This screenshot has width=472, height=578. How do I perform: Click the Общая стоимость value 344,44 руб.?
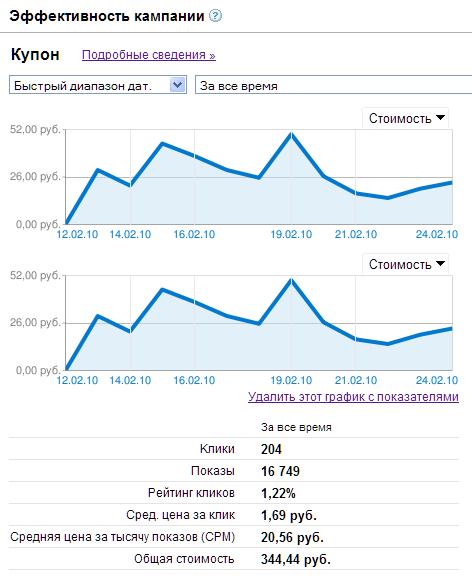tap(296, 560)
